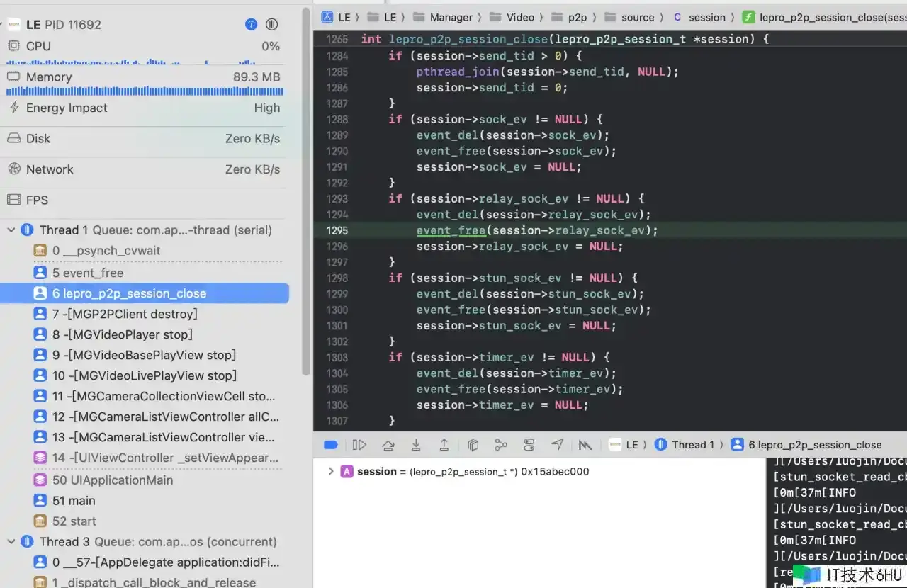Toggle breakpoints activation in debug bar
This screenshot has width=907, height=588.
pos(331,445)
